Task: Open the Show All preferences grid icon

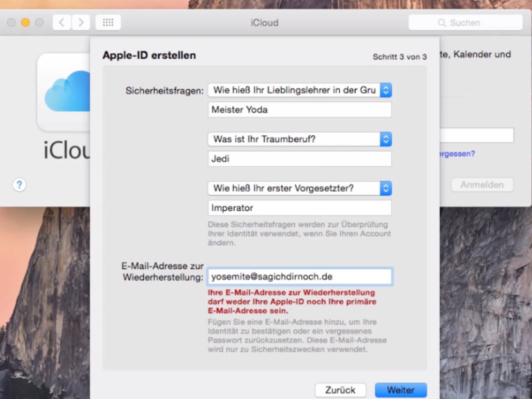Action: point(108,23)
